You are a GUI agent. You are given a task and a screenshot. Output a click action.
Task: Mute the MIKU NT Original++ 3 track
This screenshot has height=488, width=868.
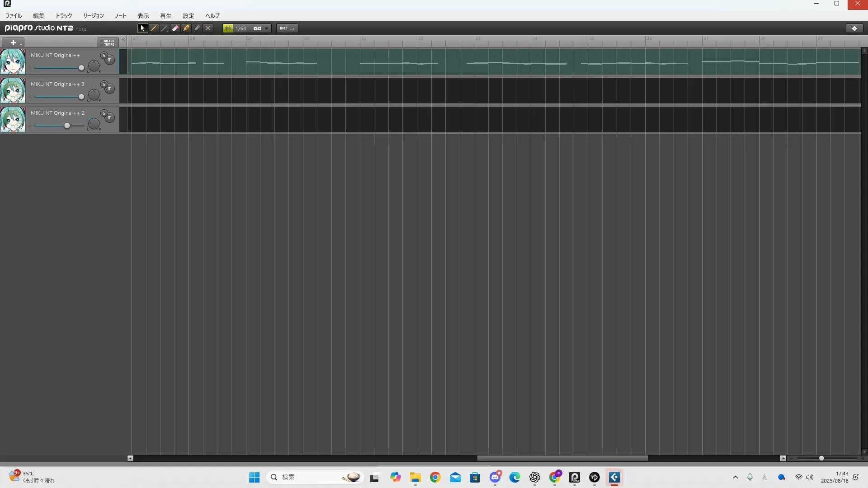point(110,89)
